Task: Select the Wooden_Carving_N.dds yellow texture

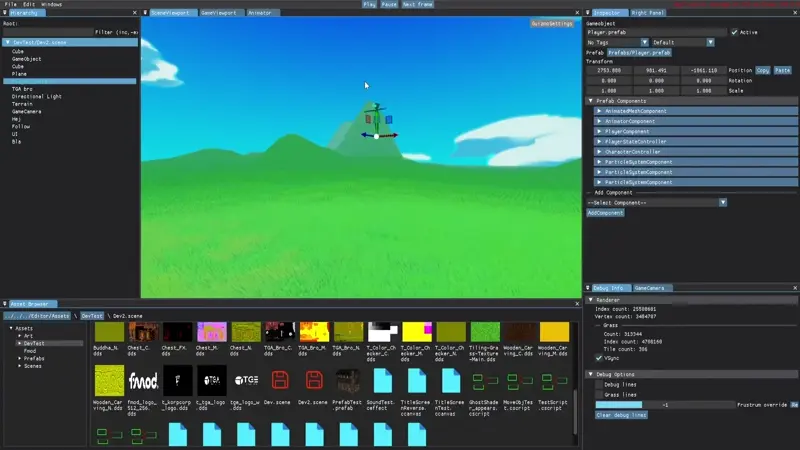Action: pyautogui.click(x=109, y=381)
